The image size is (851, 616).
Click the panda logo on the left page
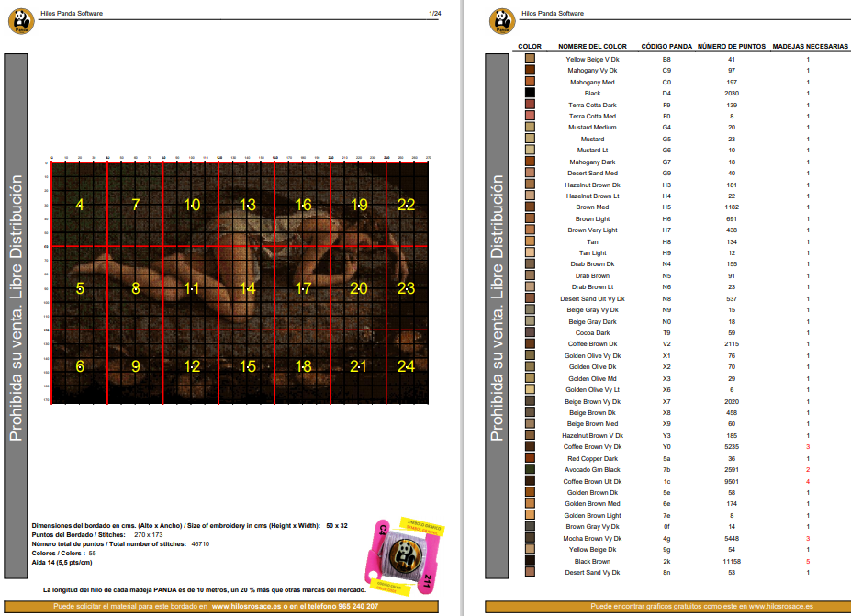21,21
